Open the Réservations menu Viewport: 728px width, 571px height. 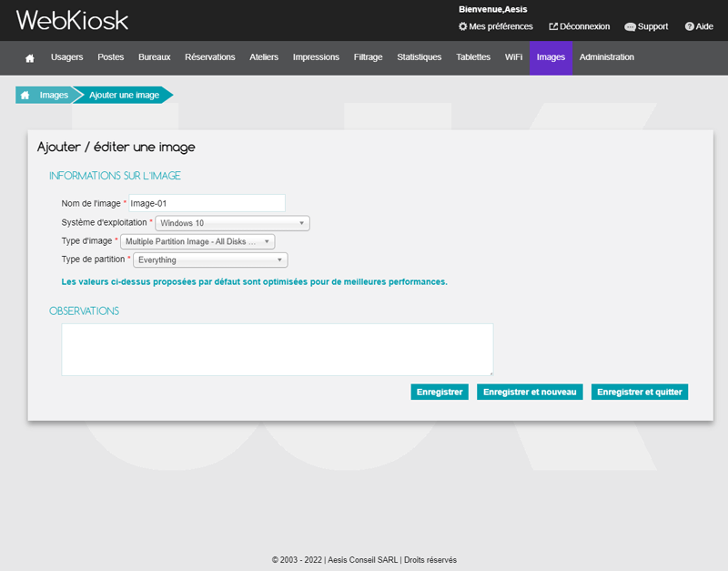point(210,57)
